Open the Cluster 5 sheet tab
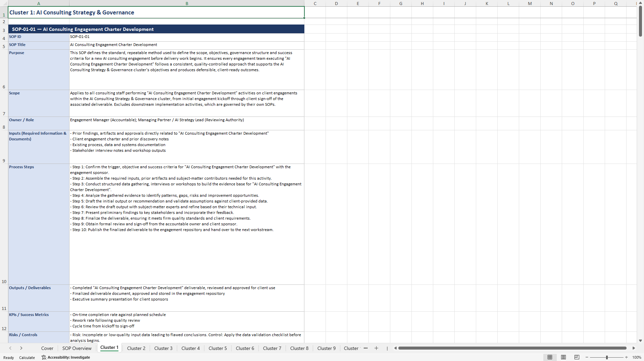The width and height of the screenshot is (644, 361). (218, 348)
